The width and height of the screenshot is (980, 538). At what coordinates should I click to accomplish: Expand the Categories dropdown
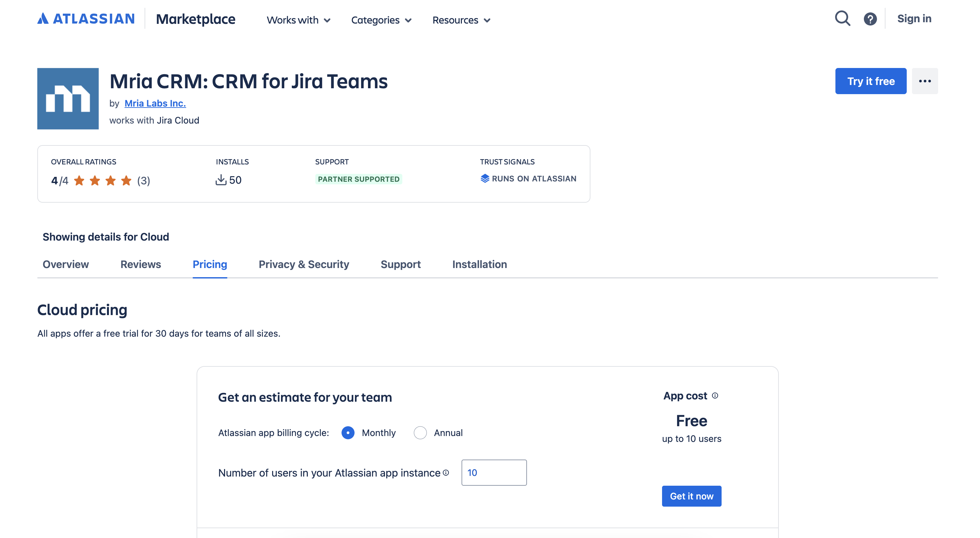(381, 20)
